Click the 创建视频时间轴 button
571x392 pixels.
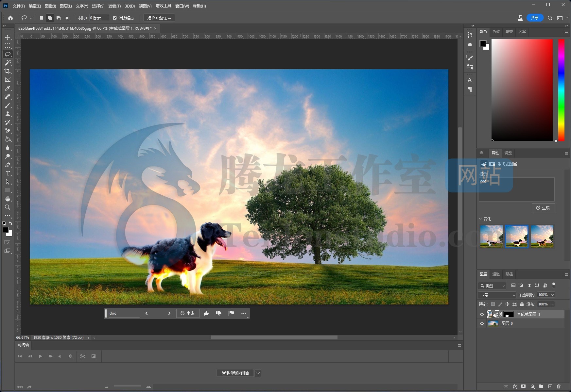tap(235, 373)
